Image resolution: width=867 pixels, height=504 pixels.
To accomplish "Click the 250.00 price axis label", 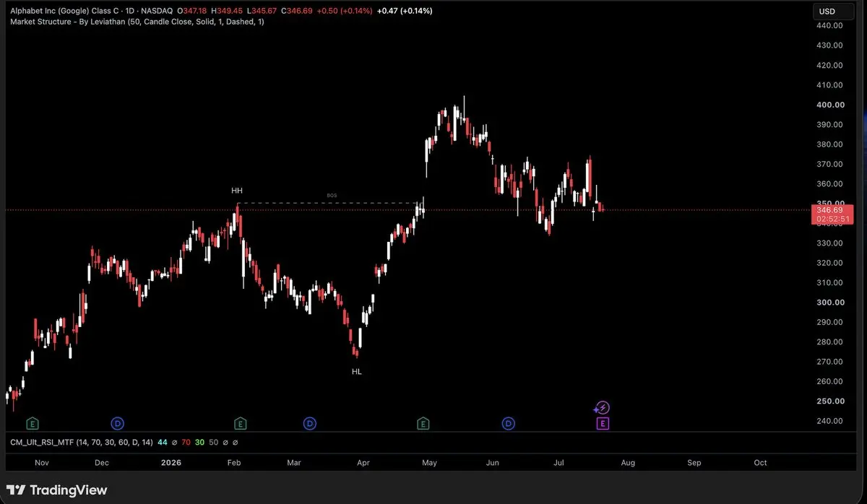I will click(x=829, y=401).
